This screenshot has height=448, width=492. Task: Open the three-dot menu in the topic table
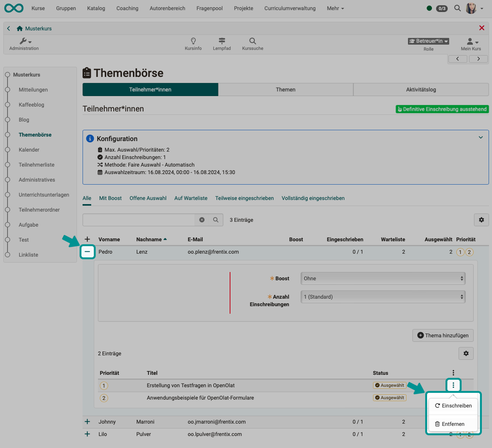click(x=453, y=385)
